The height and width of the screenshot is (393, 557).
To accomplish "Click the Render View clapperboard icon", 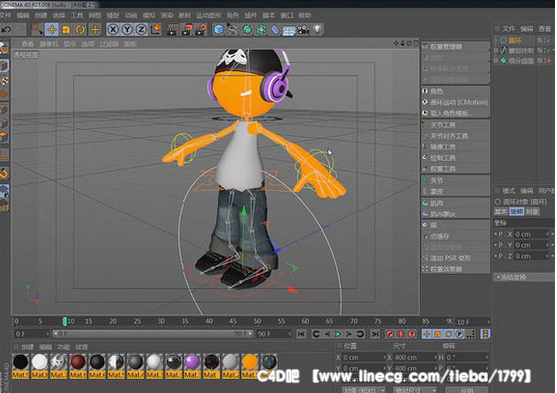I will click(x=172, y=29).
